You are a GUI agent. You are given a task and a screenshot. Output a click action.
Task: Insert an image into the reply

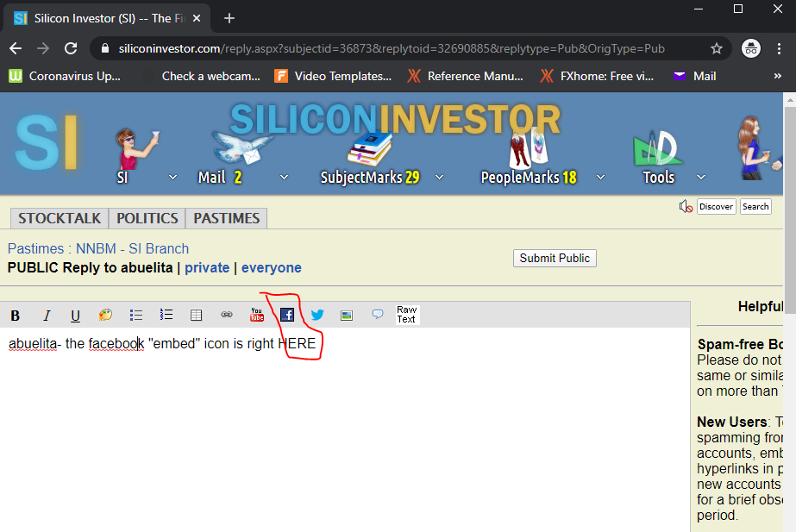coord(347,316)
